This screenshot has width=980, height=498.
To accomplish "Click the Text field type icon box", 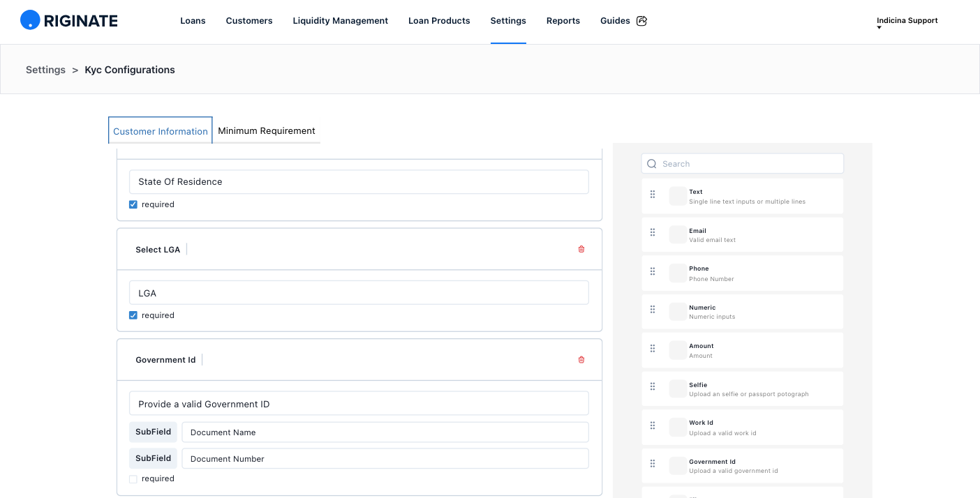I will click(678, 196).
